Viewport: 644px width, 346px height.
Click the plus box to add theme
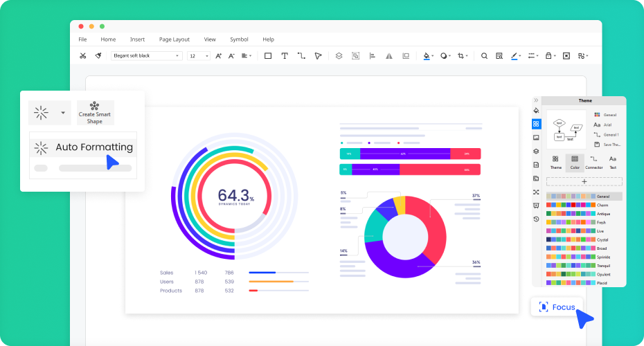[584, 181]
